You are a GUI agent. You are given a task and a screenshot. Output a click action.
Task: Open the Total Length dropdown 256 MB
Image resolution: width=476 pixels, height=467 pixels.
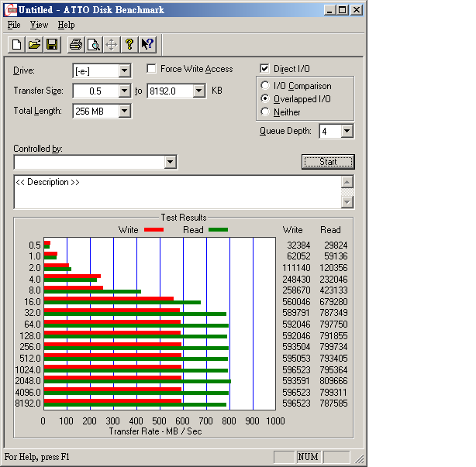click(124, 111)
